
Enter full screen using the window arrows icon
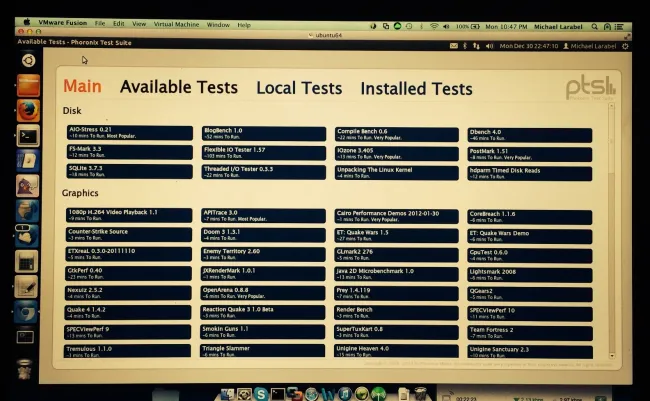(x=626, y=36)
